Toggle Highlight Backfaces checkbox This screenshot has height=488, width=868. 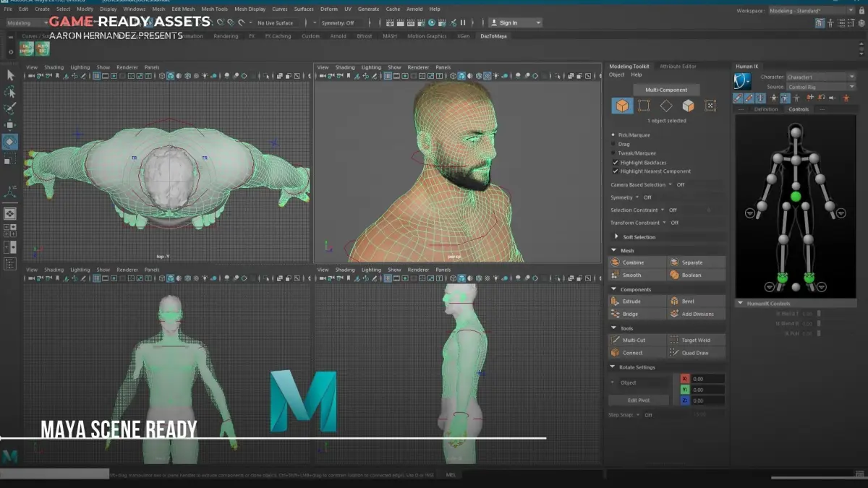tap(616, 163)
